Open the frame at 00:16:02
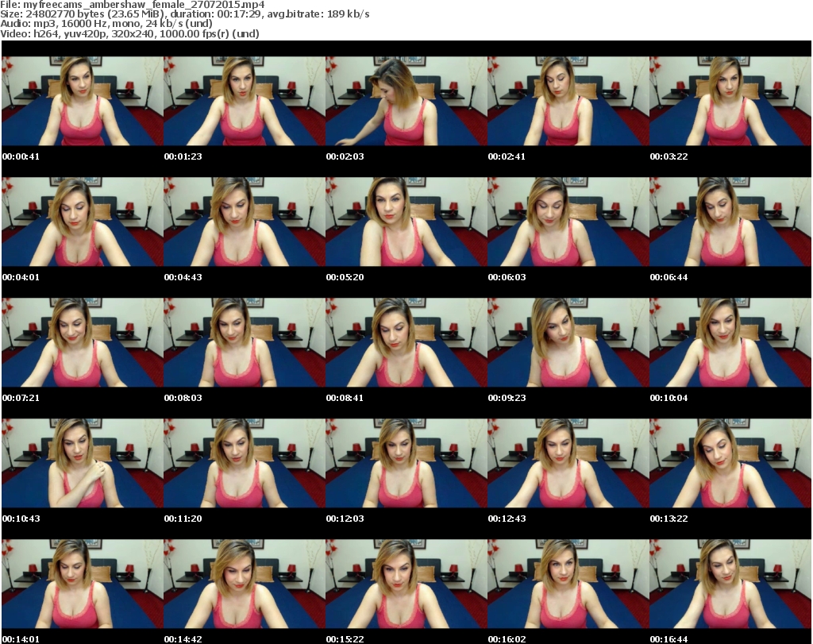Screen dimensions: 813x644 (x=568, y=584)
